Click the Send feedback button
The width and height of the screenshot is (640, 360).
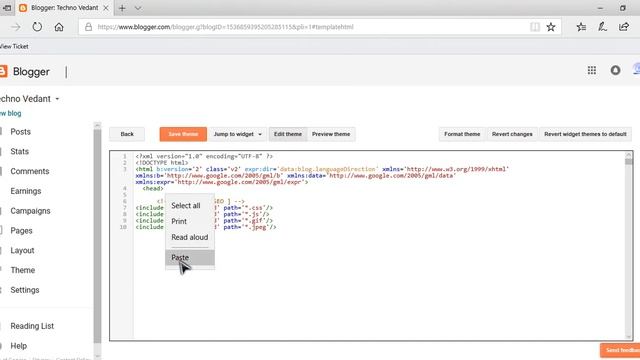click(620, 350)
